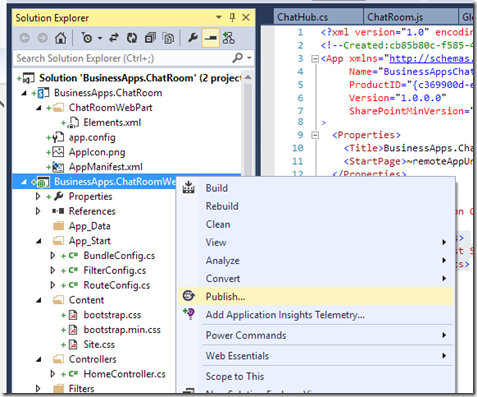
Task: Select HomeController.cs file
Action: 124,374
